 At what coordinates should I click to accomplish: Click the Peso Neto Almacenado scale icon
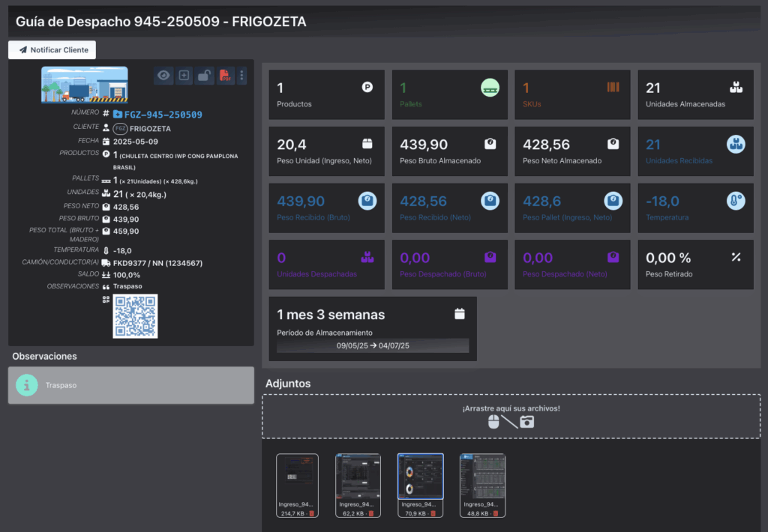pos(613,143)
